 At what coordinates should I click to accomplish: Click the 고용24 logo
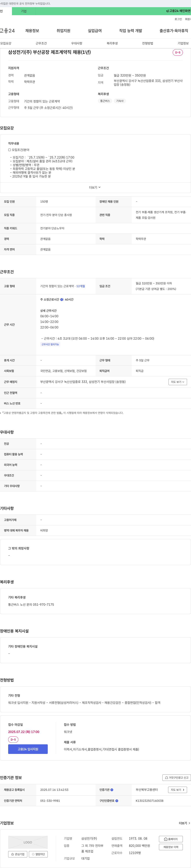coord(7,31)
